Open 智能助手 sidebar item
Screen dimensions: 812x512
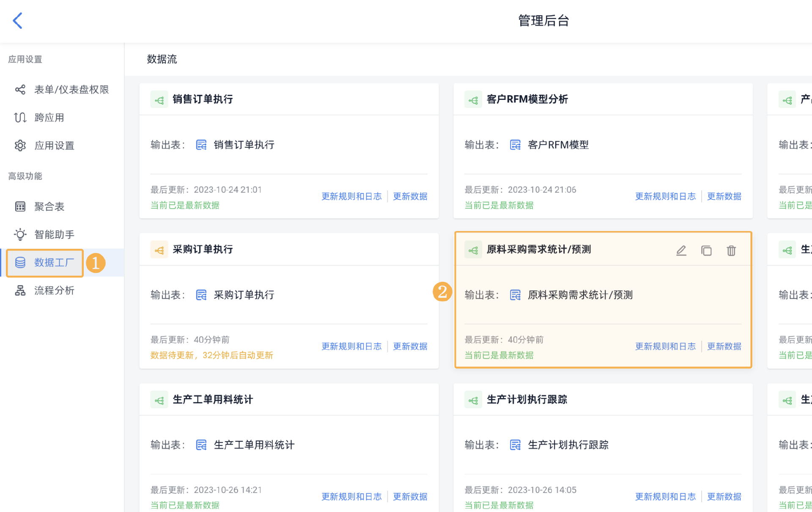[x=54, y=234]
